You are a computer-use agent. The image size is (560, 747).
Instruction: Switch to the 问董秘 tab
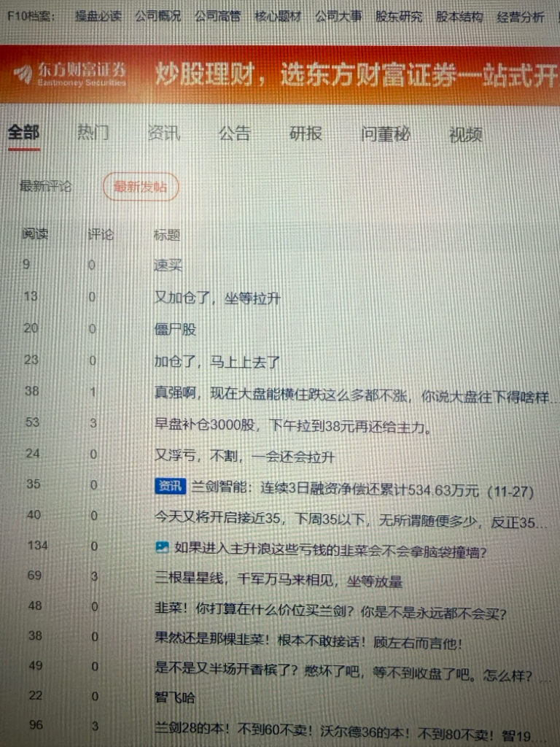[385, 134]
